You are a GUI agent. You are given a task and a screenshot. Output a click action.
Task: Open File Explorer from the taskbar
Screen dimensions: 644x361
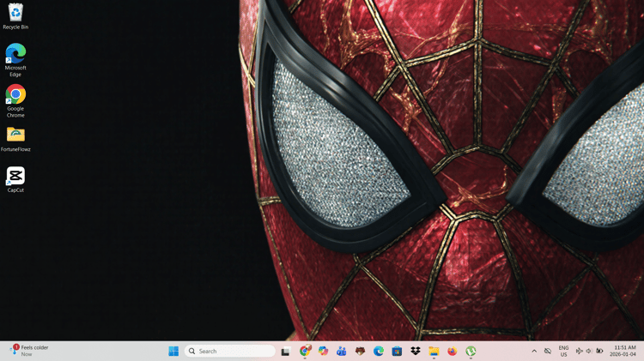pyautogui.click(x=434, y=352)
